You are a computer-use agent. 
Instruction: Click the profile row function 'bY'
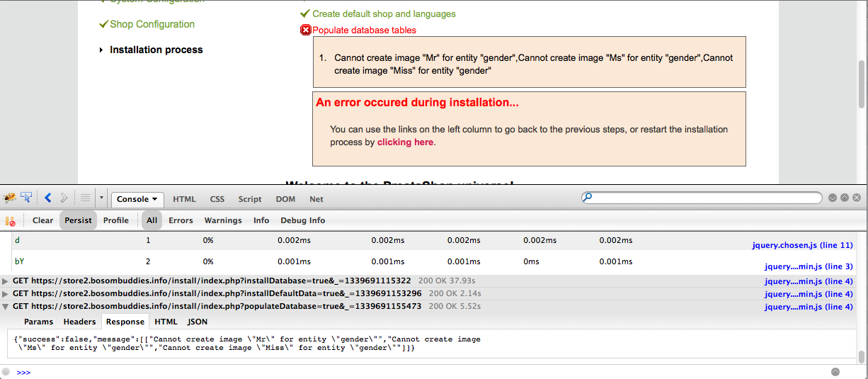point(18,261)
